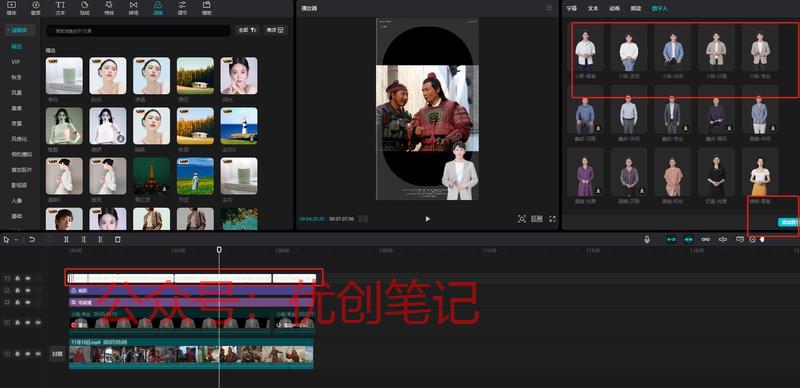Expand the selection tool dropdown arrow

pyautogui.click(x=16, y=239)
